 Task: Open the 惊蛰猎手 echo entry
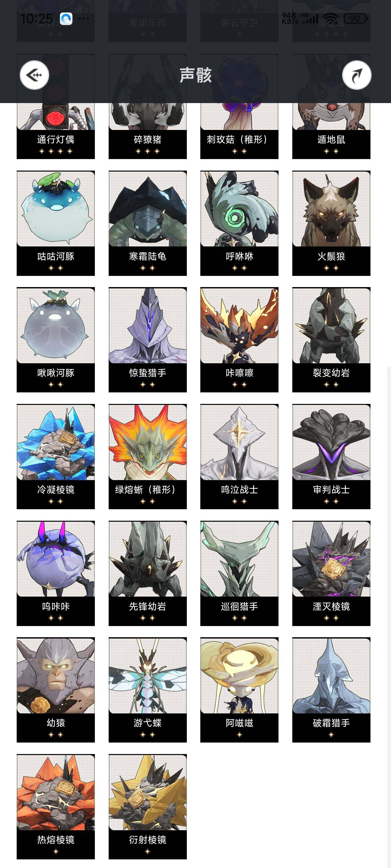click(x=147, y=340)
